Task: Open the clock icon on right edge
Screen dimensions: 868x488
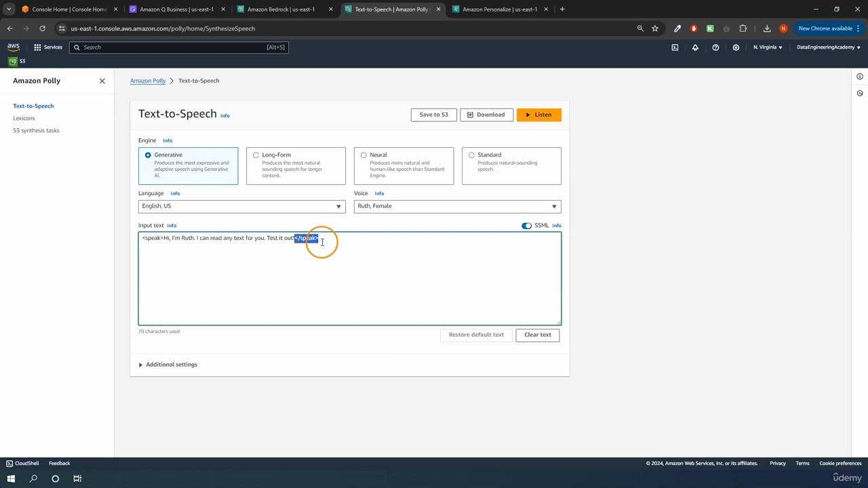Action: 860,94
